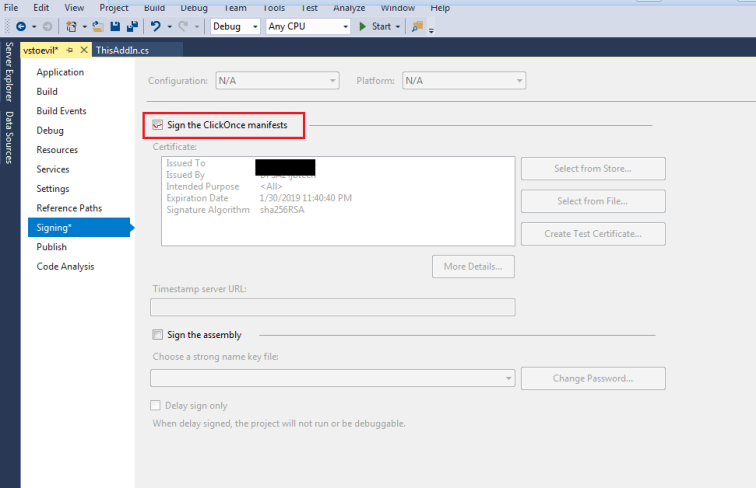The image size is (756, 488).
Task: Open the Data Sources side panel
Action: (9, 137)
